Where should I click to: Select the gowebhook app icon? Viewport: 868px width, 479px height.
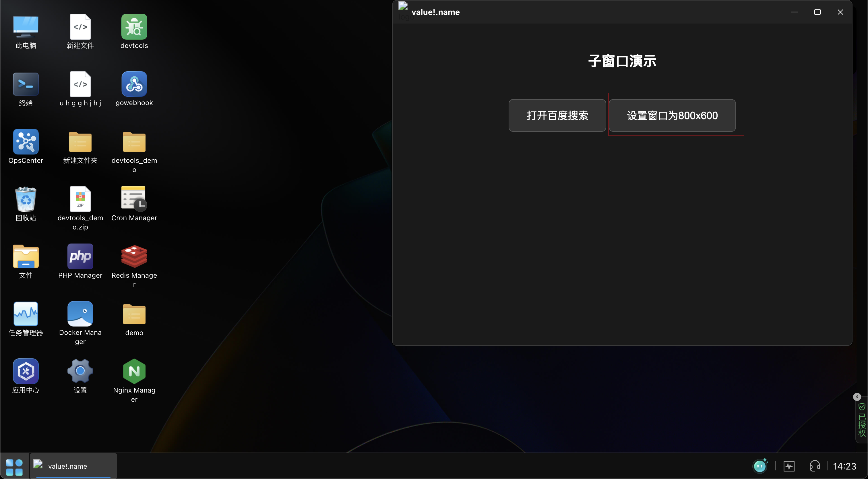click(134, 84)
